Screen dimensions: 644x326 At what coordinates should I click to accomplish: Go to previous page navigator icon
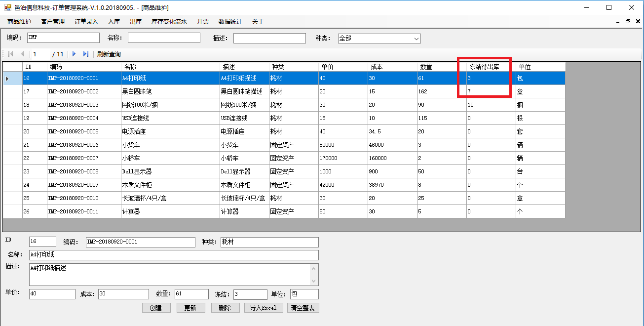pyautogui.click(x=22, y=54)
